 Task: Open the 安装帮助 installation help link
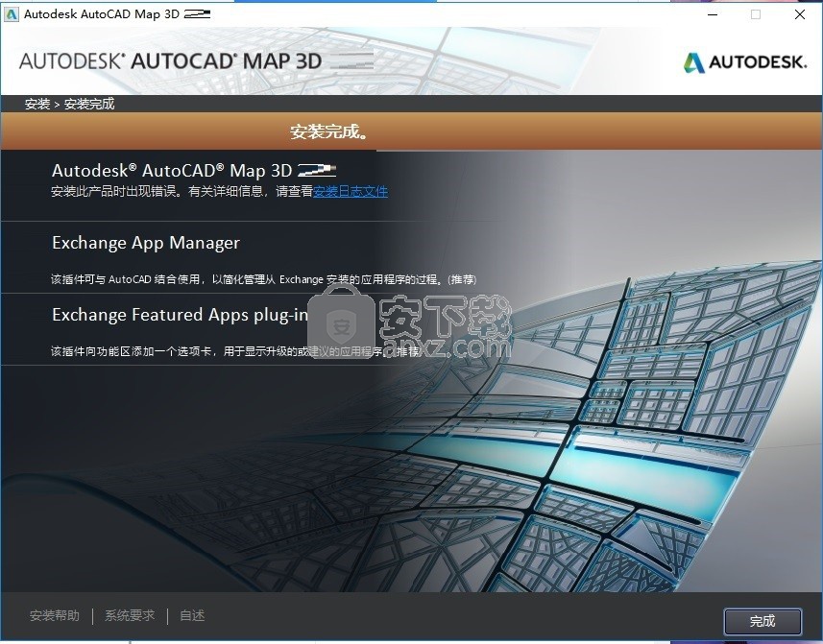(x=55, y=615)
